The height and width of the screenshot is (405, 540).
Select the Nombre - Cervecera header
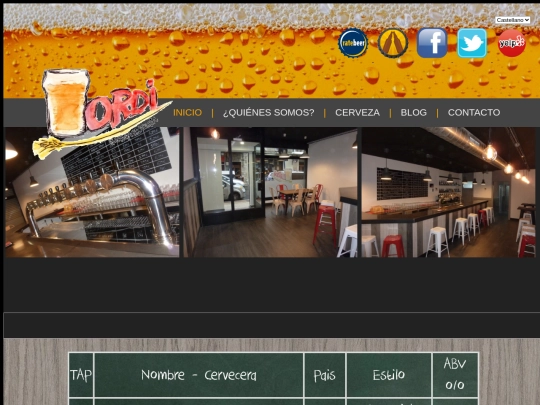tap(199, 375)
